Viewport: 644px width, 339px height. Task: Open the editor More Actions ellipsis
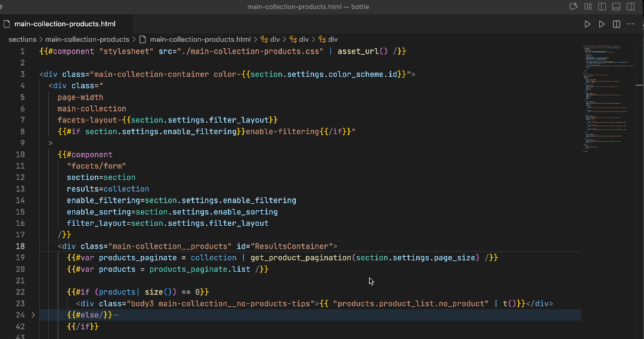631,24
